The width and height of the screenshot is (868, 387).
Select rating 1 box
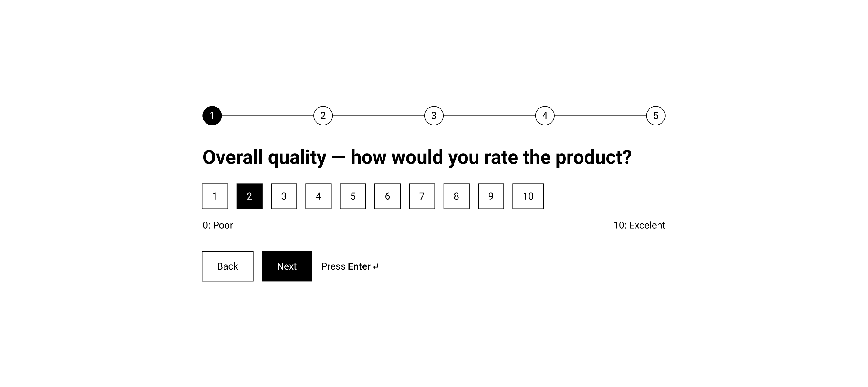[x=215, y=196]
